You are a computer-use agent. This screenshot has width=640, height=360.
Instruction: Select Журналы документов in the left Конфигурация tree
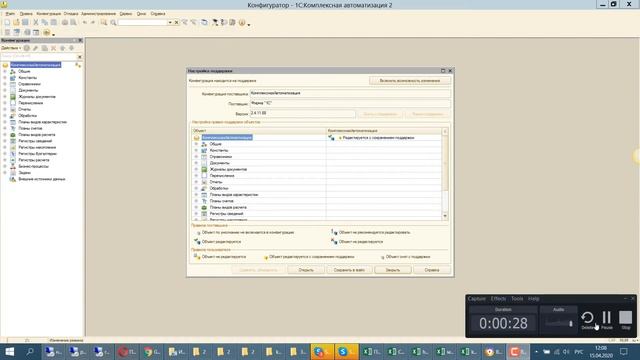click(x=37, y=97)
